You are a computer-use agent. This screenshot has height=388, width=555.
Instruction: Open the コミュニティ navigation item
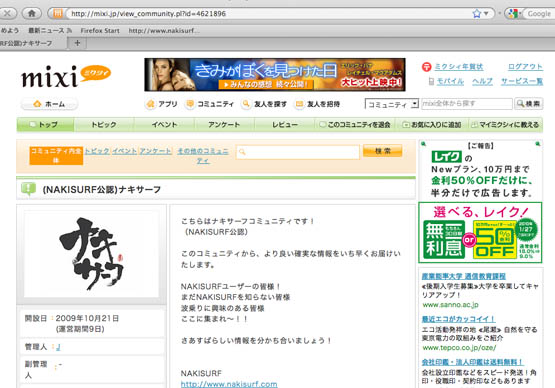point(210,104)
